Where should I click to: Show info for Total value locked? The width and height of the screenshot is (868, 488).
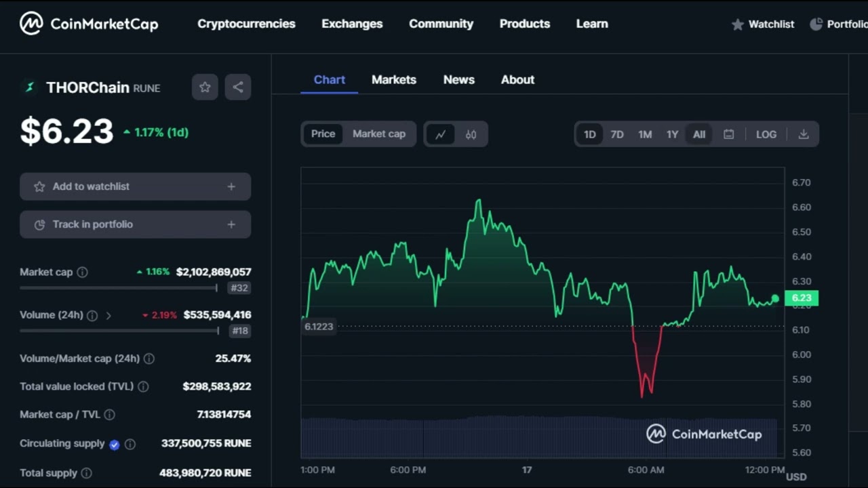click(143, 386)
